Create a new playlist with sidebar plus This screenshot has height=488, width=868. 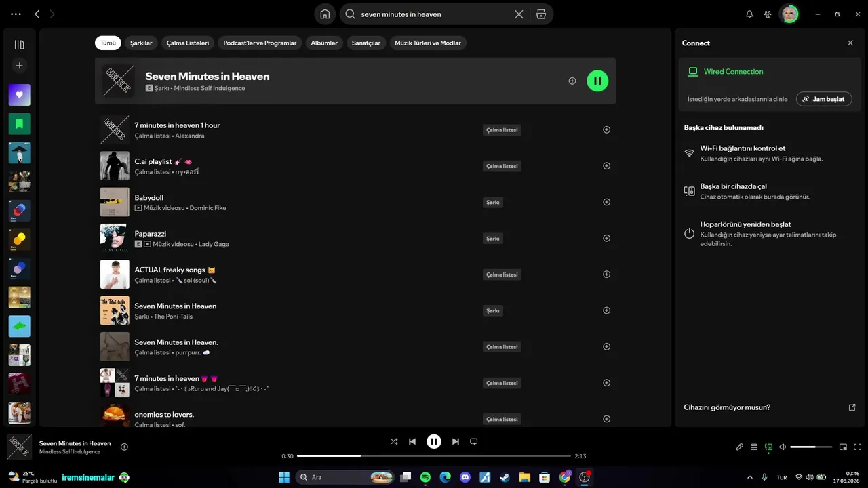(x=20, y=66)
